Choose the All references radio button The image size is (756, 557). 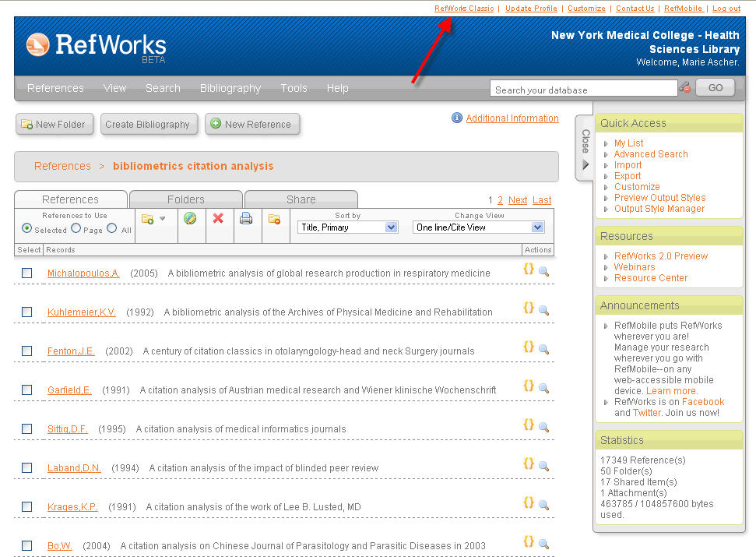pyautogui.click(x=112, y=228)
